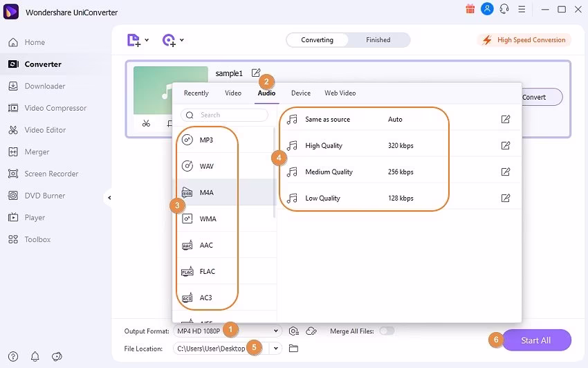Open DVD Burner in the sidebar
Screen dimensions: 588x368
[x=55, y=196]
